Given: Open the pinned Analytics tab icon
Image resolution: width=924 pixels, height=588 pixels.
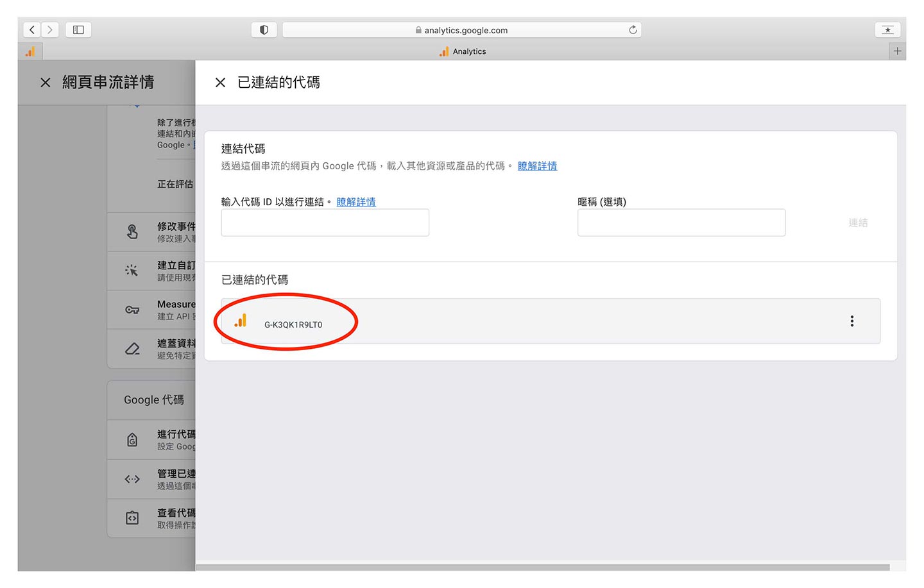Looking at the screenshot, I should point(30,51).
